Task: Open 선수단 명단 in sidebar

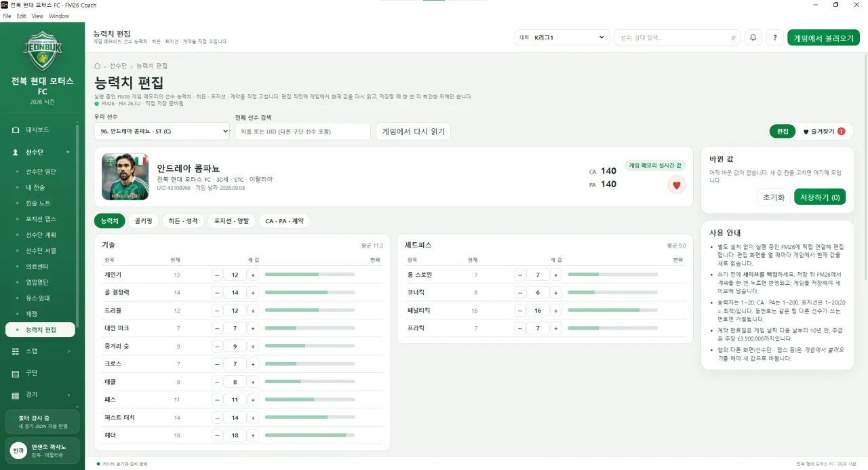Action: pyautogui.click(x=41, y=172)
